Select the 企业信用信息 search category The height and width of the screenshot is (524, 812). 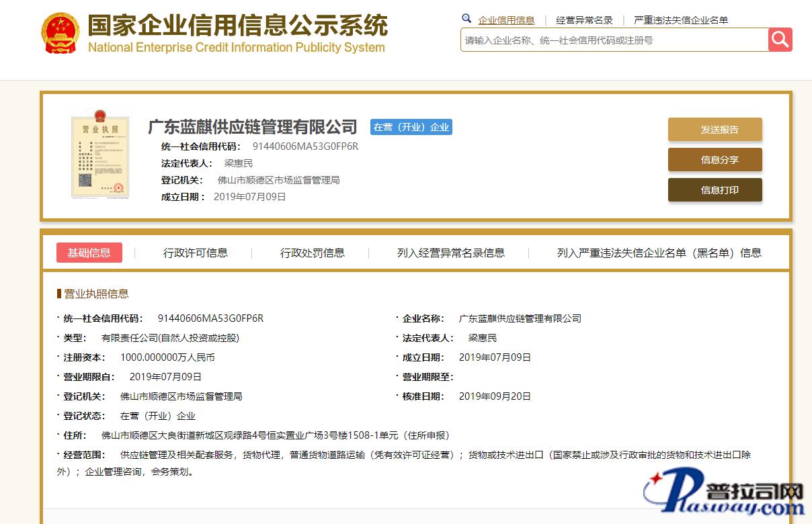click(506, 20)
